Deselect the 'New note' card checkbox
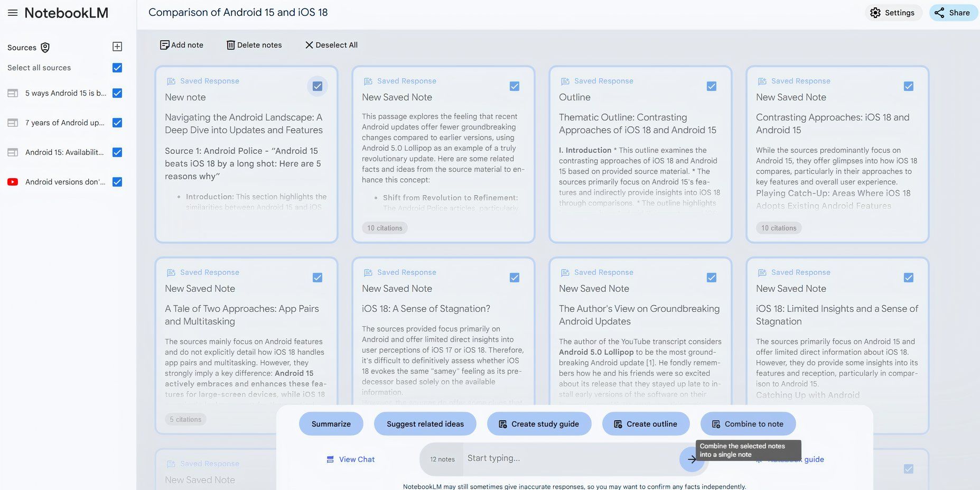 tap(318, 86)
